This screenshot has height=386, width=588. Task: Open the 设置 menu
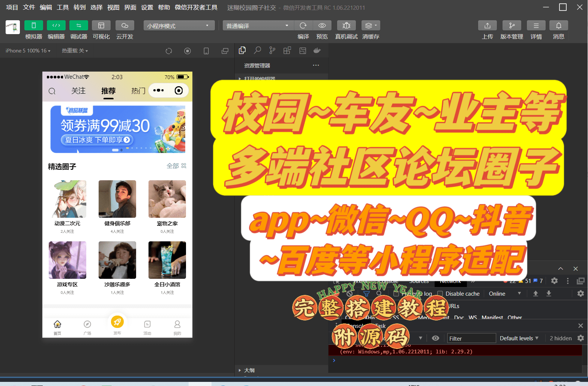[147, 7]
